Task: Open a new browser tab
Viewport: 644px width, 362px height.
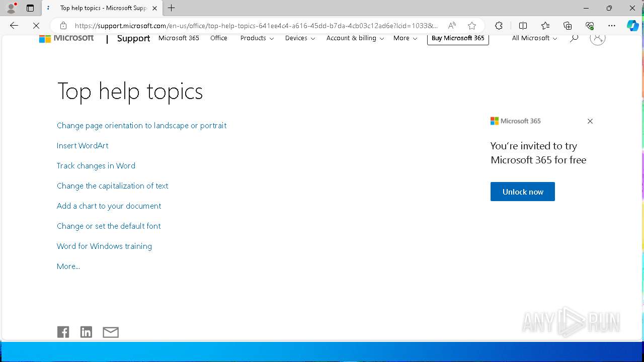Action: (x=172, y=8)
